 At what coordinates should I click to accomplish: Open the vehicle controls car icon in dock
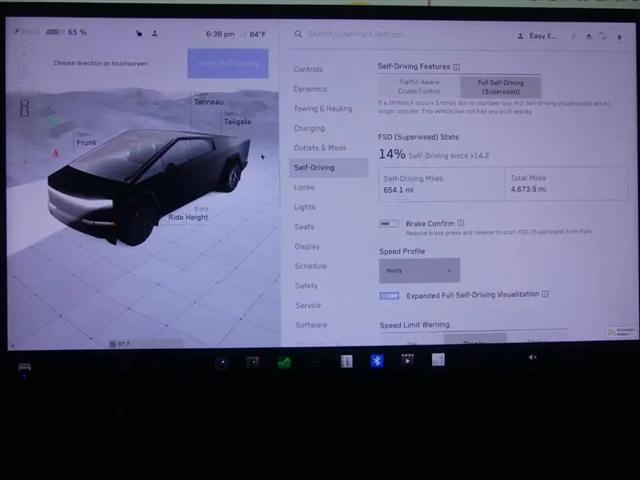coord(24,367)
